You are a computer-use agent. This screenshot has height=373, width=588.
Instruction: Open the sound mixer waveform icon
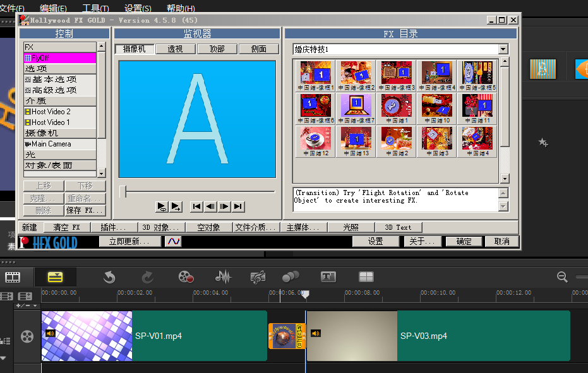point(223,277)
